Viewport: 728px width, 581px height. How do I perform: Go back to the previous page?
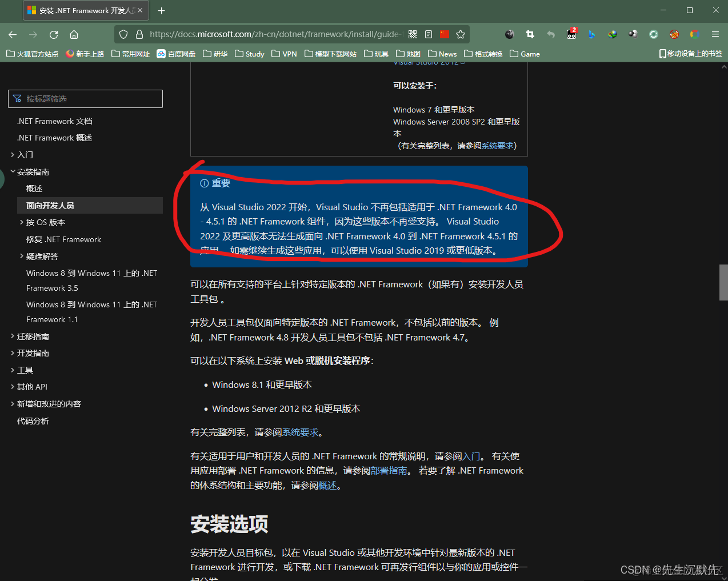point(13,34)
